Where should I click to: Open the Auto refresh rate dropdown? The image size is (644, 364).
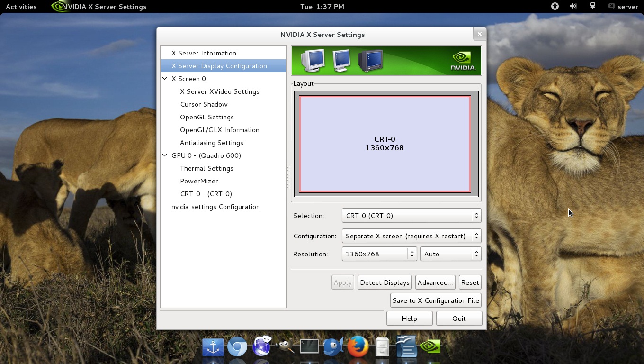pyautogui.click(x=450, y=254)
